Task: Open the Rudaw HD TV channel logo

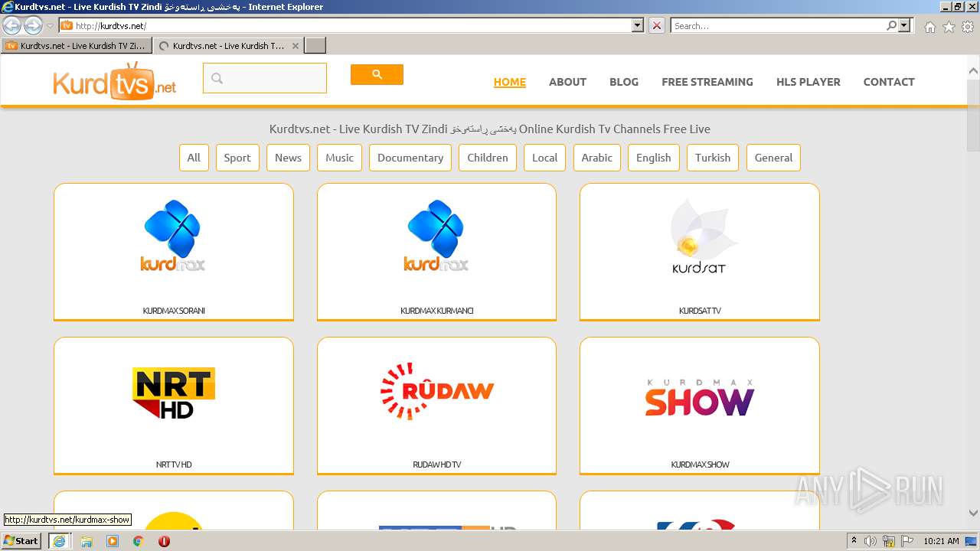Action: (436, 391)
